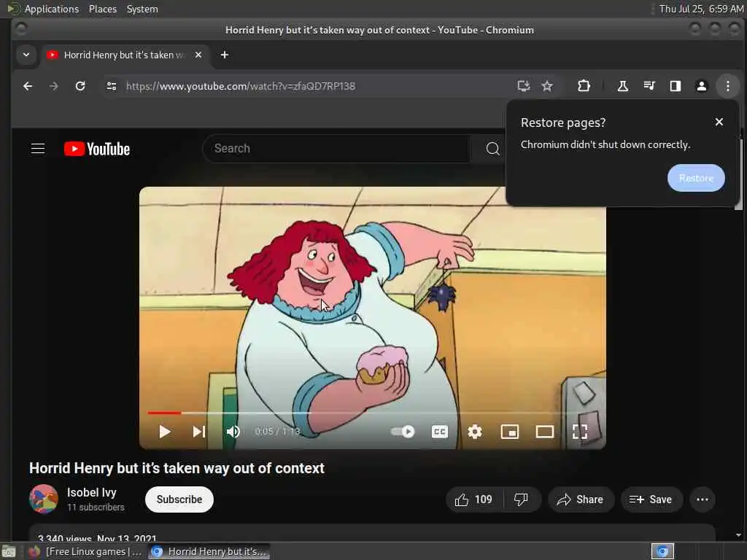Viewport: 747px width, 560px height.
Task: Click the red video progress bar
Action: click(x=164, y=413)
